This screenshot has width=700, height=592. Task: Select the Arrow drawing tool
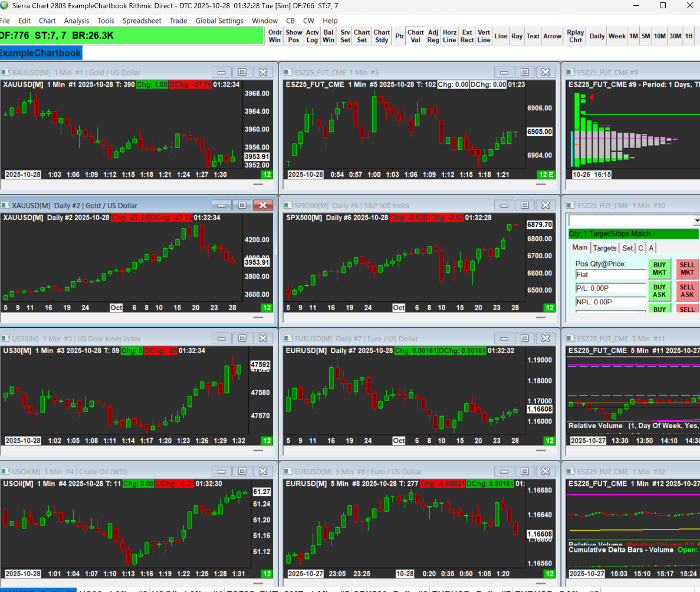coord(552,36)
